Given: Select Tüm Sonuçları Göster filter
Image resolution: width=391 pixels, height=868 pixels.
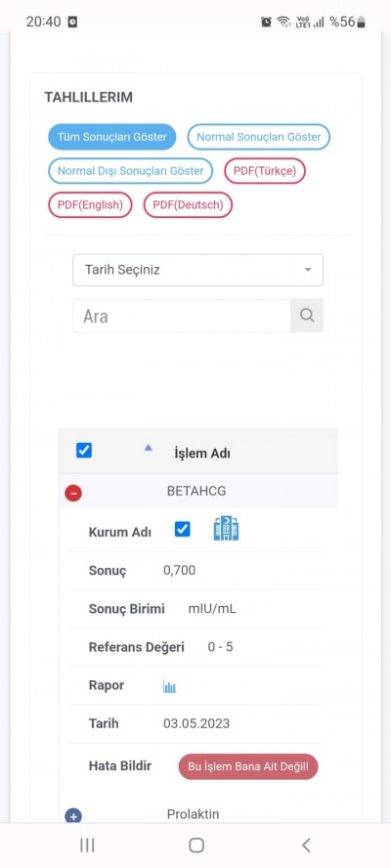Looking at the screenshot, I should point(111,137).
